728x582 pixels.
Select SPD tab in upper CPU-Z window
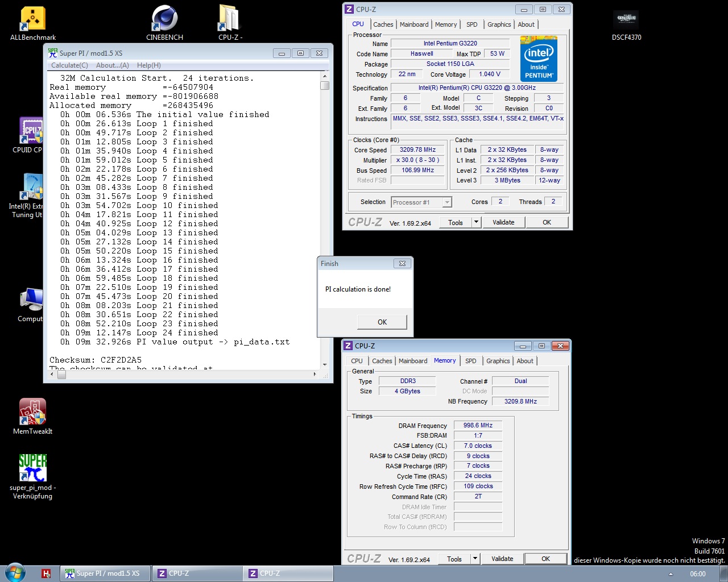472,24
